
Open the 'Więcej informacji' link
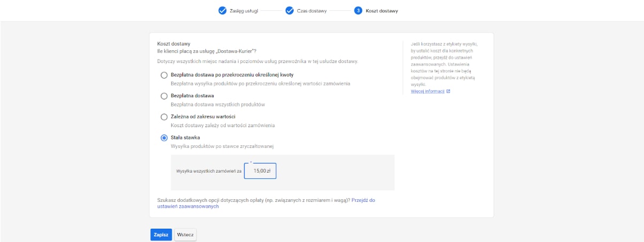click(427, 91)
